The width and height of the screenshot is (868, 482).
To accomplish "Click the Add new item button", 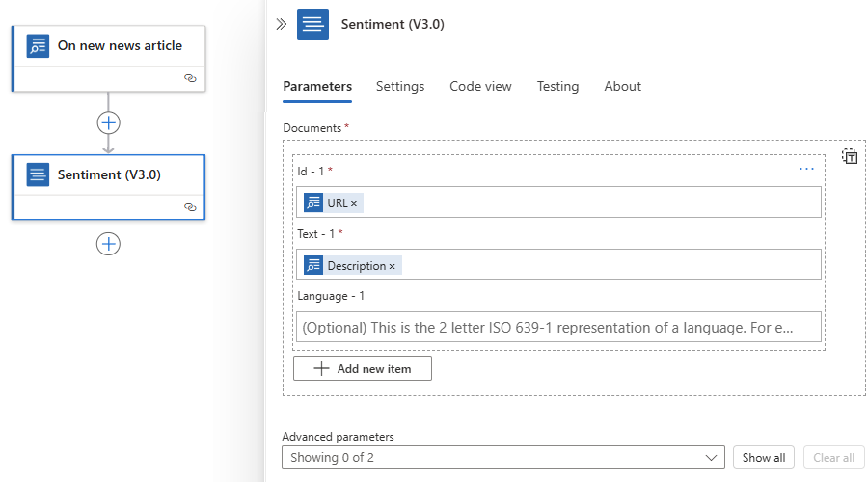I will pyautogui.click(x=363, y=368).
